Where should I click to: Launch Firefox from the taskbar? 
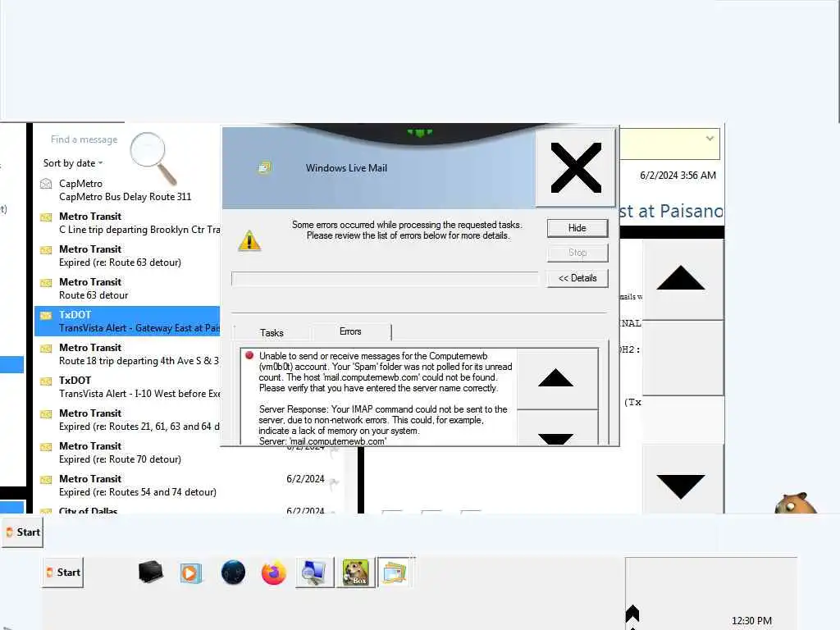pos(274,573)
